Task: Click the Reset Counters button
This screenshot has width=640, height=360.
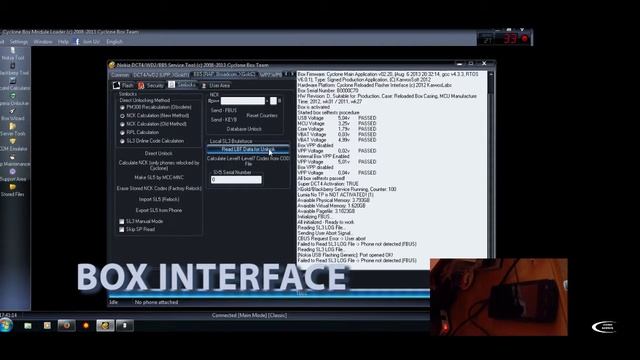Action: [x=262, y=116]
